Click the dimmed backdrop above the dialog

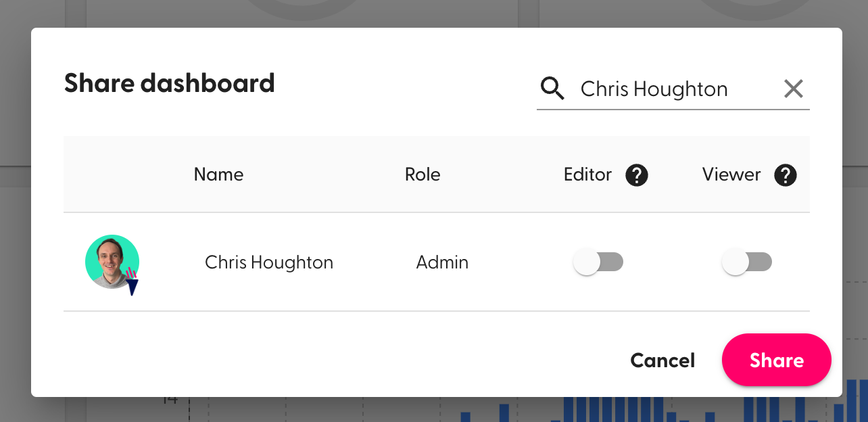pyautogui.click(x=433, y=12)
